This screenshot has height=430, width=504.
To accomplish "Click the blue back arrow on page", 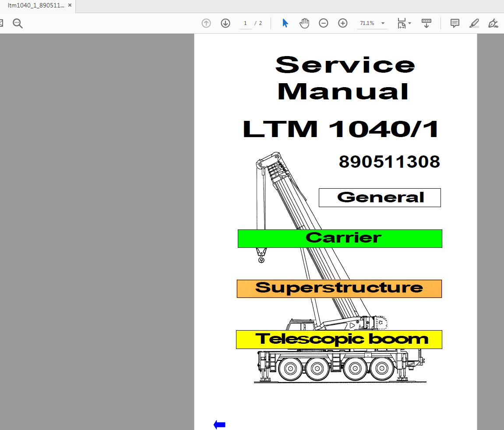I will [219, 425].
